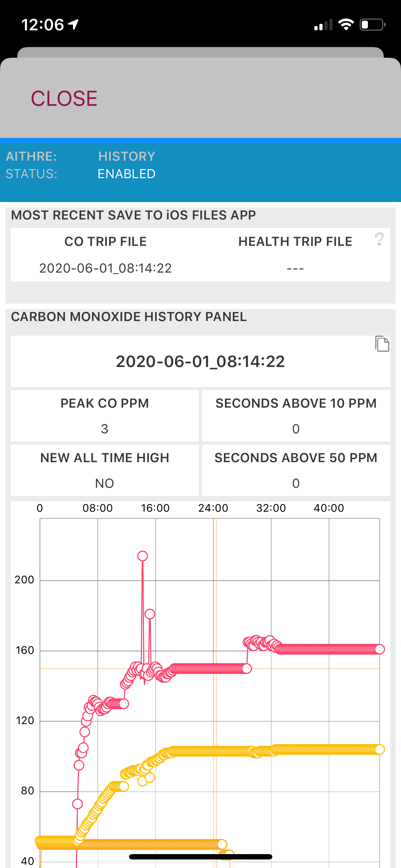Tap the CLOSE button

(64, 98)
